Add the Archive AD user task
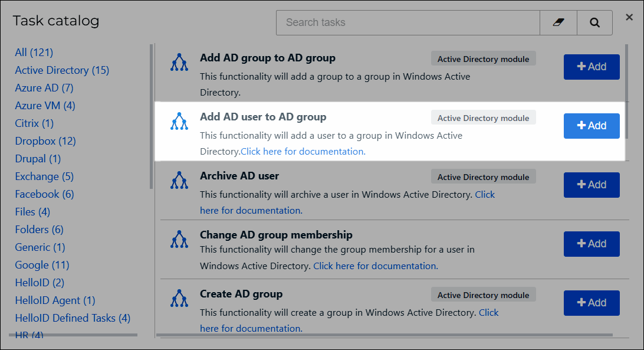The height and width of the screenshot is (350, 644). tap(592, 185)
